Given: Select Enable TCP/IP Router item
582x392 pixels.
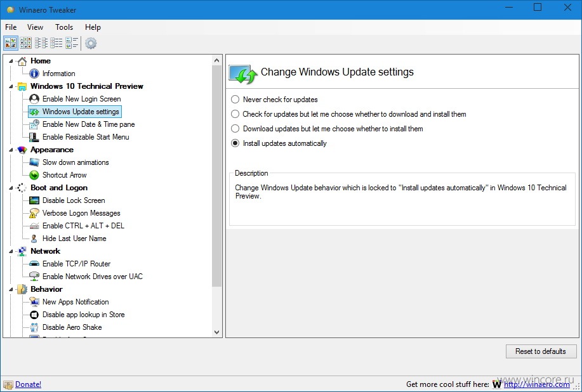Looking at the screenshot, I should (76, 264).
